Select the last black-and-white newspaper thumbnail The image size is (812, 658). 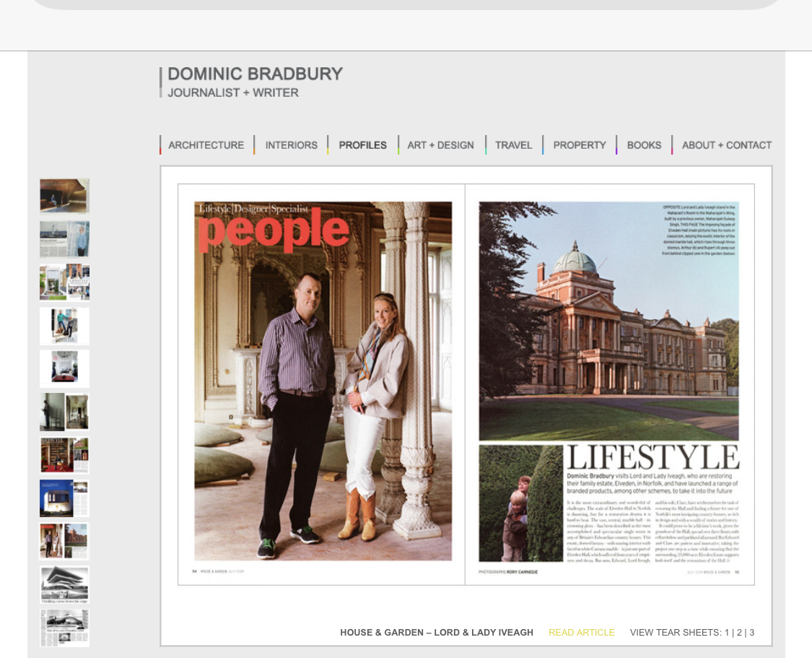point(64,628)
